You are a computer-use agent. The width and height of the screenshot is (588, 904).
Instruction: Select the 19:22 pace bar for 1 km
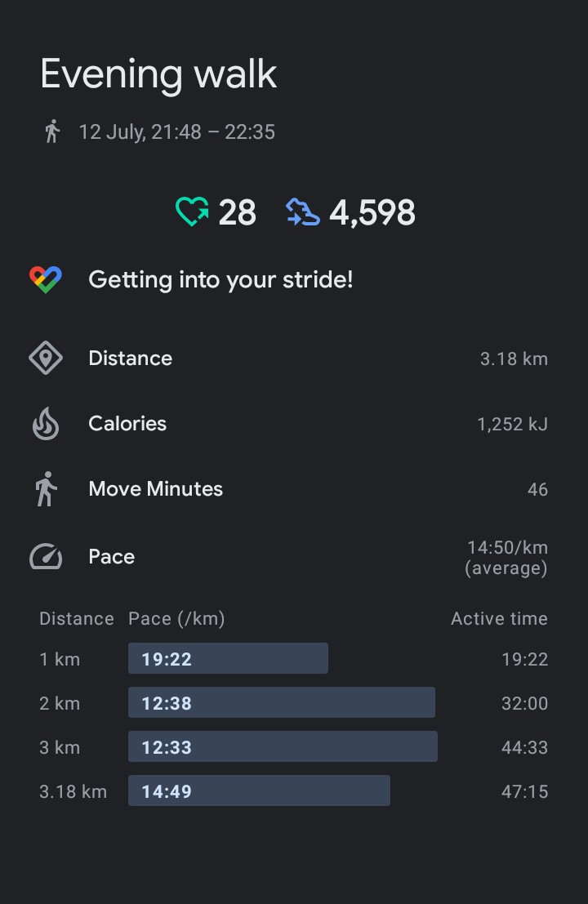click(228, 659)
